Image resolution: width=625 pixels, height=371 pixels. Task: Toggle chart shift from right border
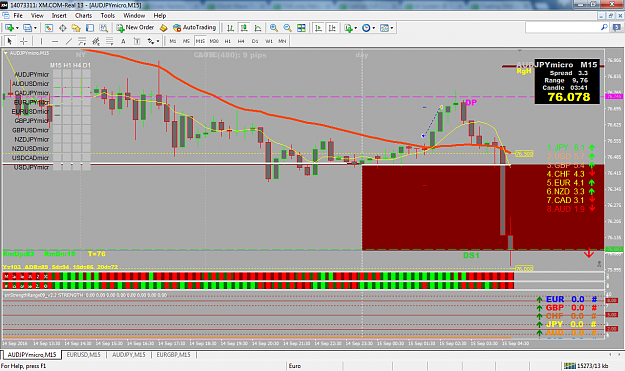pyautogui.click(x=332, y=28)
